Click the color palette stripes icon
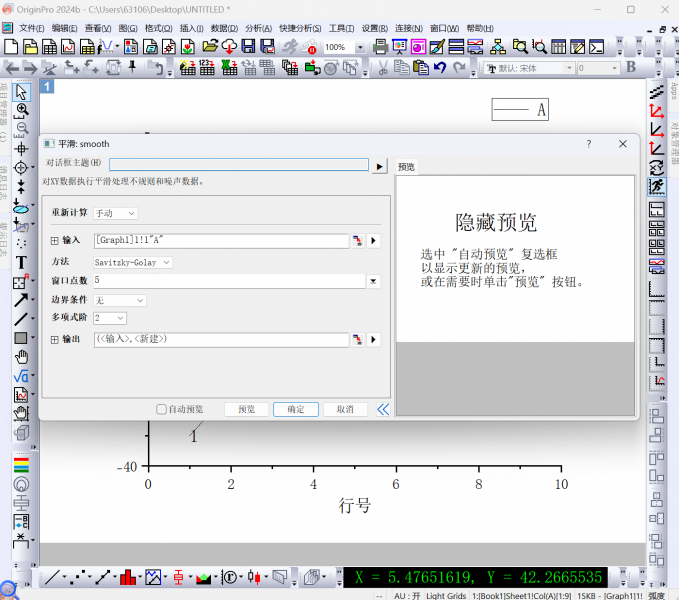 [21, 465]
